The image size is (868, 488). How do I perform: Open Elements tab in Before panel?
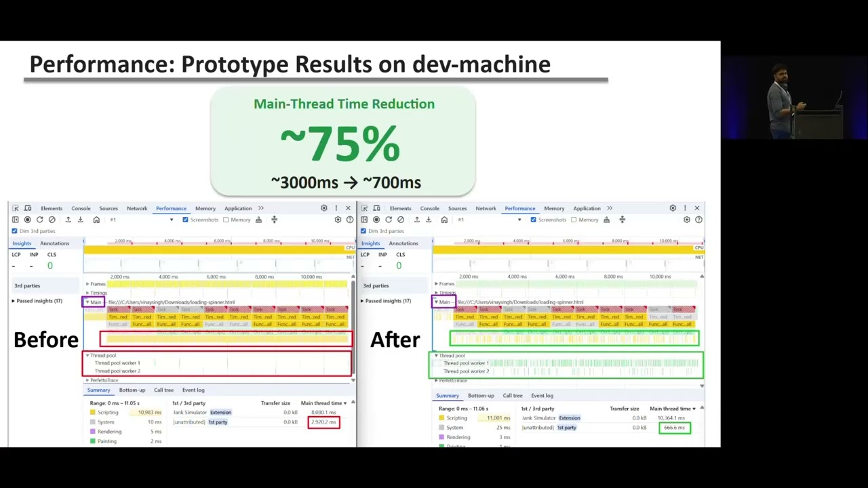pos(52,208)
